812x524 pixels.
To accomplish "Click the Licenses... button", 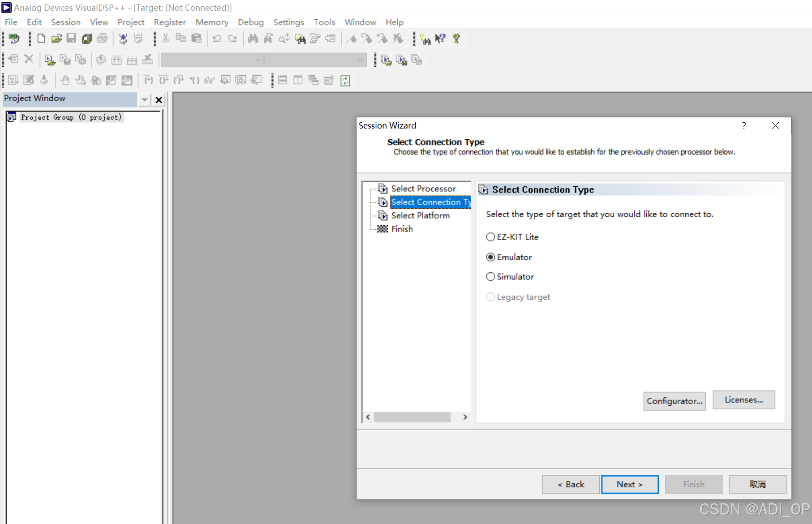I will click(x=743, y=400).
